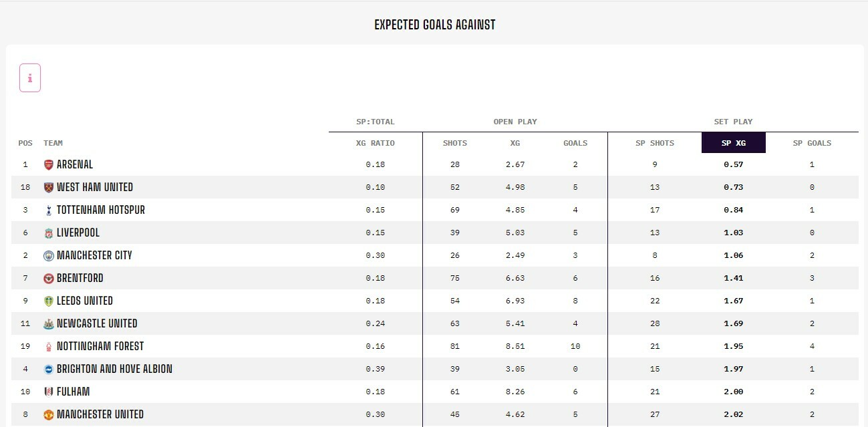Screen dimensions: 868x427
Task: Click the Brentford crest icon
Action: [48, 278]
